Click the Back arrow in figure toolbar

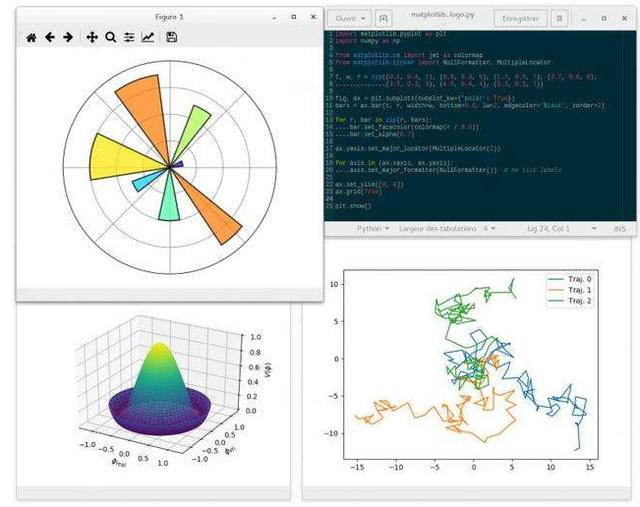[x=49, y=38]
